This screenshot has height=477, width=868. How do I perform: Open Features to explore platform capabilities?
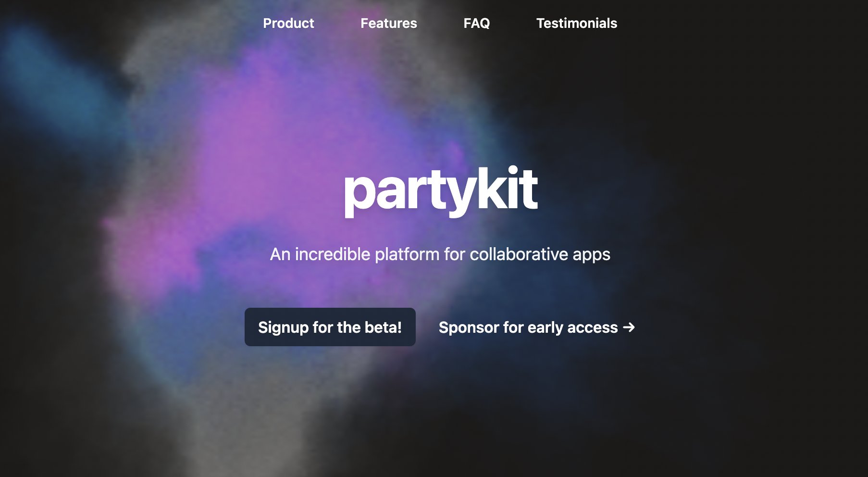click(388, 23)
